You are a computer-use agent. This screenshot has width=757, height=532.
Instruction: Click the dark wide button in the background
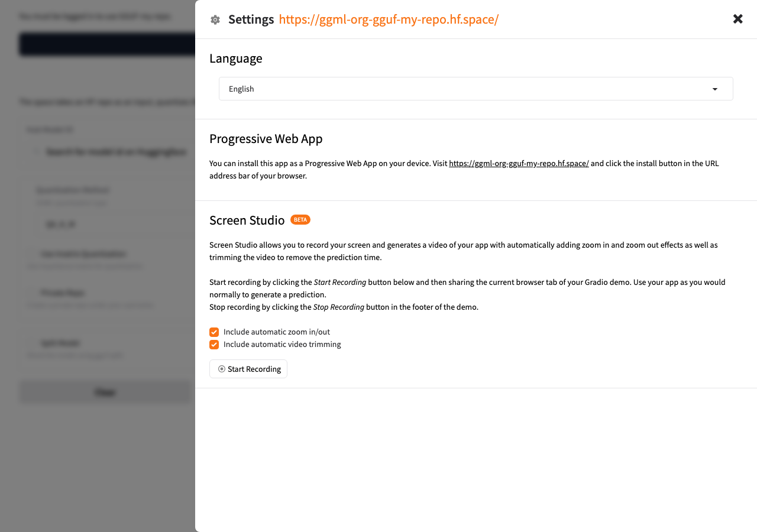click(107, 45)
